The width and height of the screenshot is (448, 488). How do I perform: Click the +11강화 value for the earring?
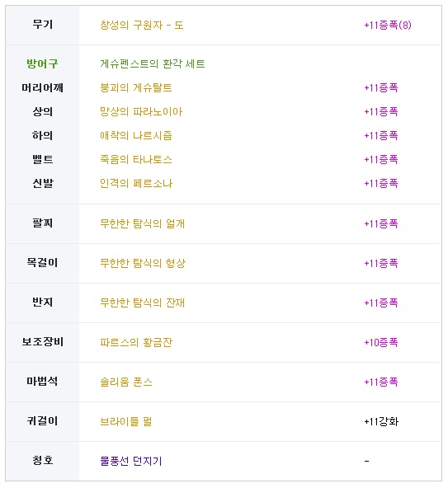pos(381,422)
